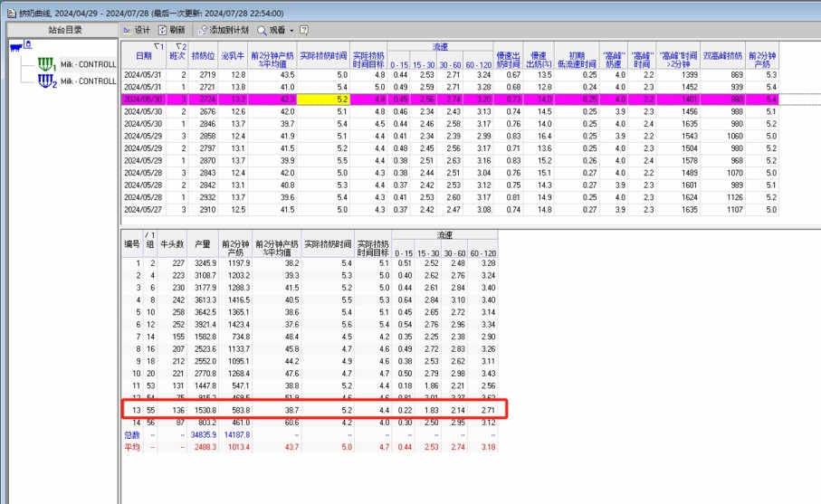Viewport: 821px width, 504px height.
Task: Open the 观看 dropdown arrow
Action: (292, 30)
